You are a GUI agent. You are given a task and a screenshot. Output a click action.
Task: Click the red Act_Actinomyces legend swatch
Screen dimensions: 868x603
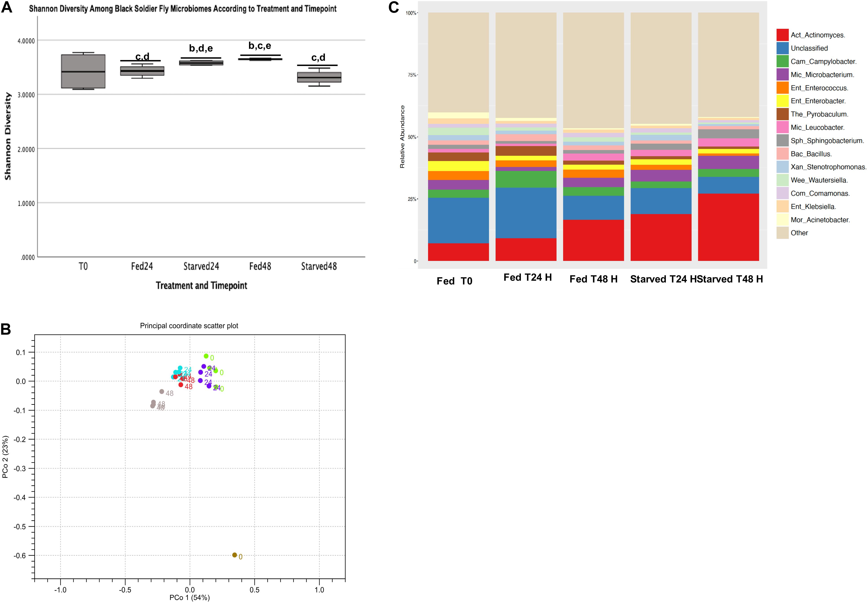pyautogui.click(x=782, y=35)
